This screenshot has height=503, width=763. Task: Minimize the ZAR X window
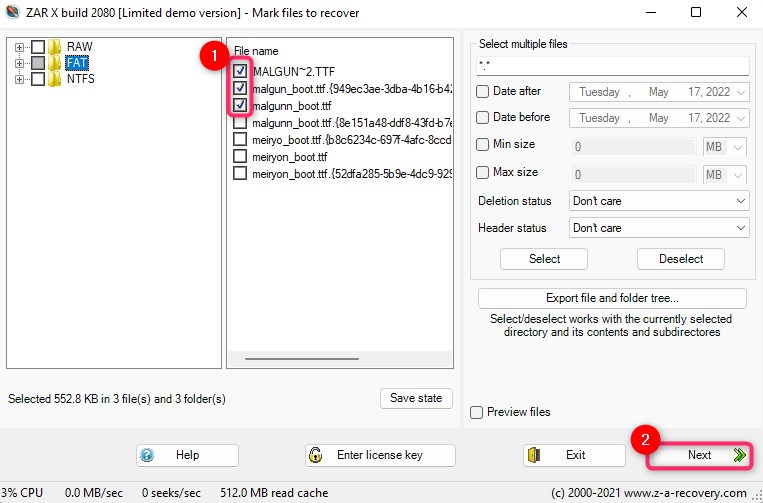pos(651,12)
